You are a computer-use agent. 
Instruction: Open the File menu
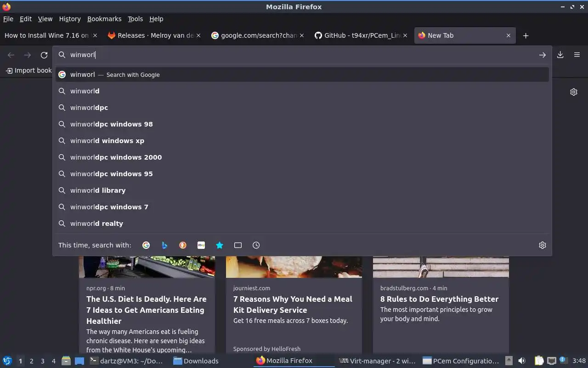8,19
